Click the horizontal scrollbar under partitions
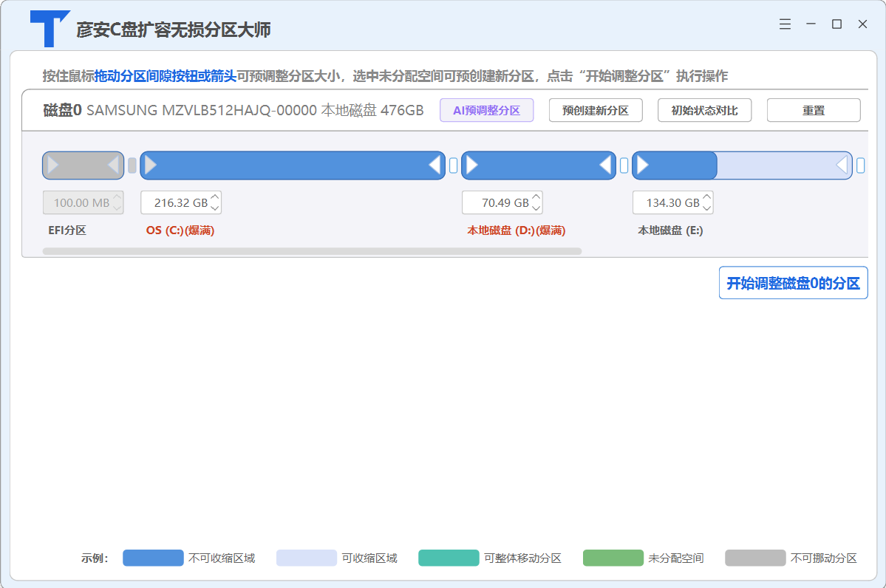886x588 pixels. coord(312,251)
